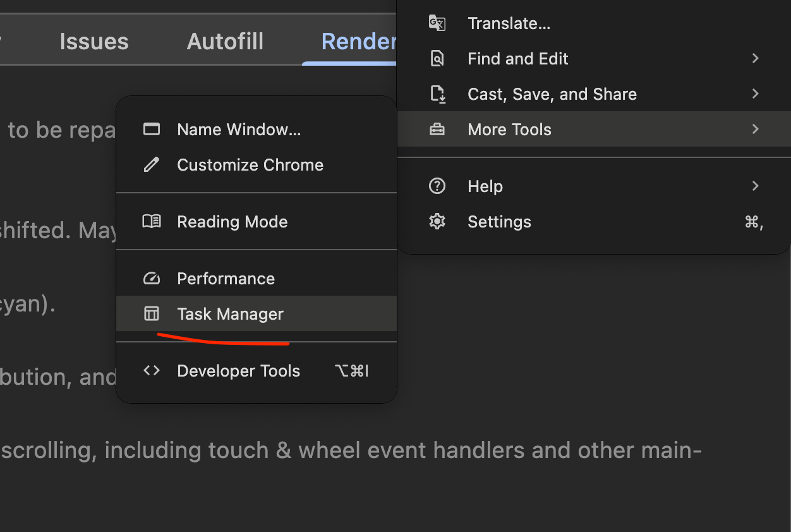Screen dimensions: 791x532
Task: Choose Name Window… in the submenu
Action: (x=257, y=130)
